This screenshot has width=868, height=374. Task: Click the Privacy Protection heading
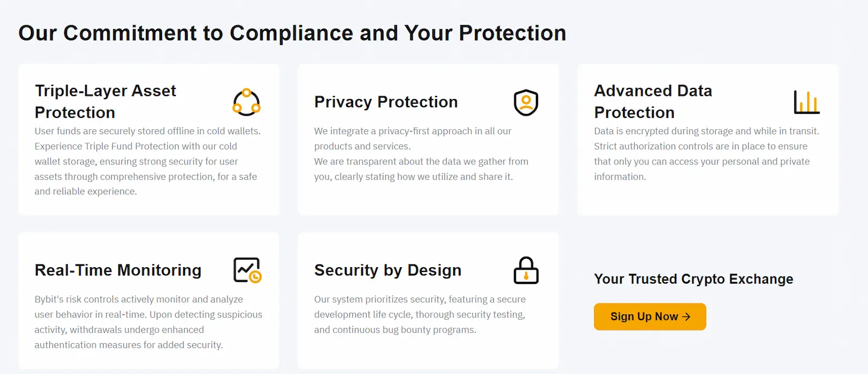[x=386, y=102]
